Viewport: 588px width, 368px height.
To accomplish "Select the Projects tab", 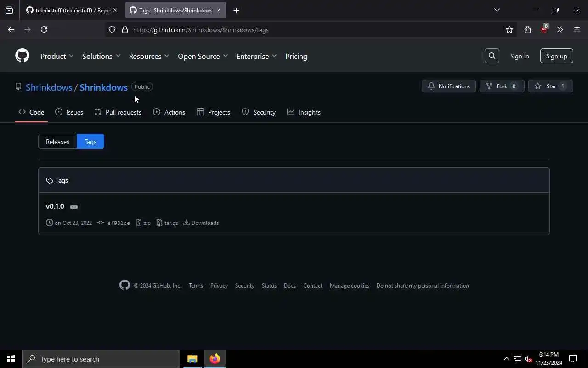I will pos(213,112).
